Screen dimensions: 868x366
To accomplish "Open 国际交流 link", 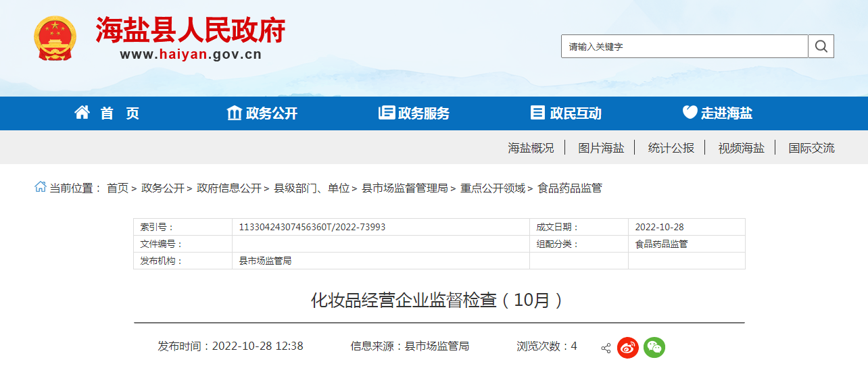I will click(x=811, y=148).
